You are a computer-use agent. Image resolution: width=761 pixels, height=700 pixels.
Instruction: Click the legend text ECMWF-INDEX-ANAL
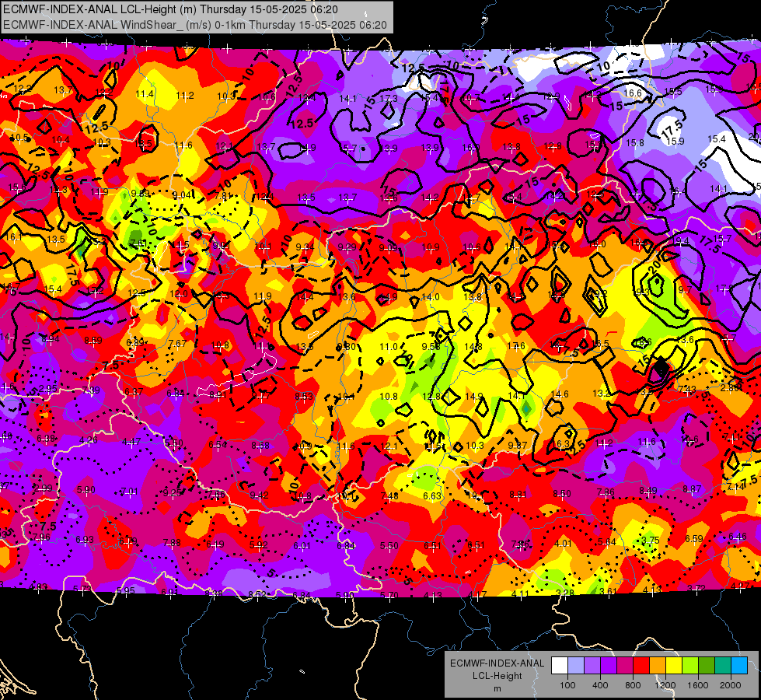click(497, 663)
